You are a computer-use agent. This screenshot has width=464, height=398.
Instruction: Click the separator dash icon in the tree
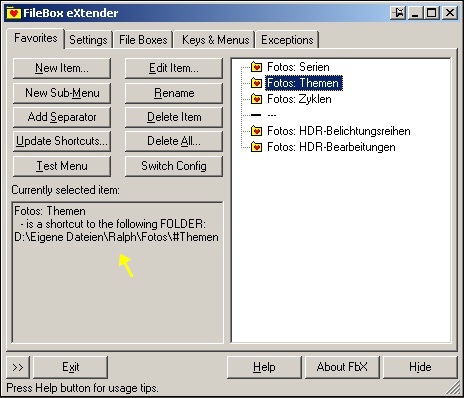(x=256, y=115)
